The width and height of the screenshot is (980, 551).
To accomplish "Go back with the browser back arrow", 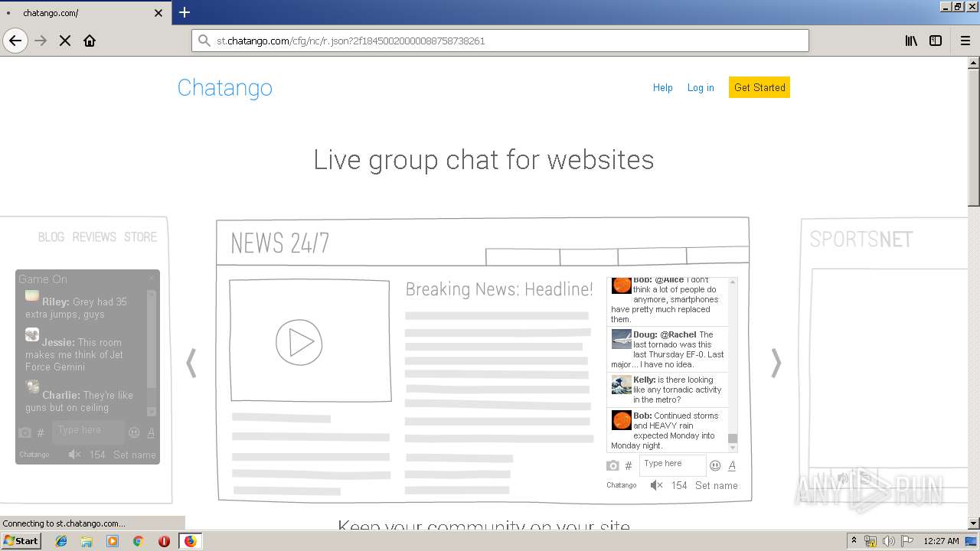I will pos(15,41).
